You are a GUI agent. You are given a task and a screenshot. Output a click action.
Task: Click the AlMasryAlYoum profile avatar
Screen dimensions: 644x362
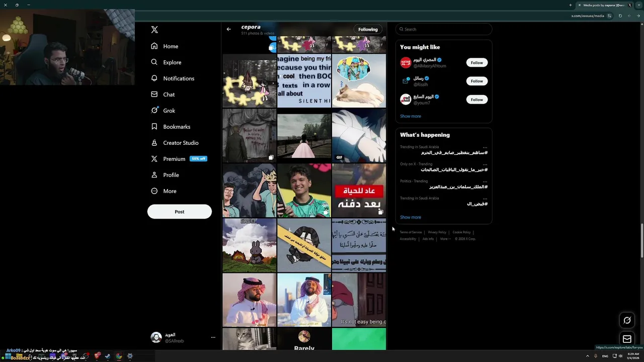click(x=406, y=63)
